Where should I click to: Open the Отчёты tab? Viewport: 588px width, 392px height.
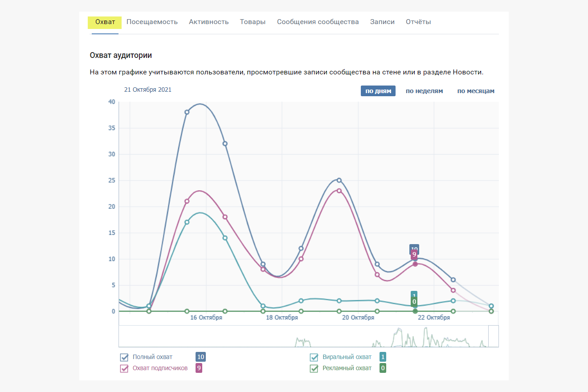(418, 22)
